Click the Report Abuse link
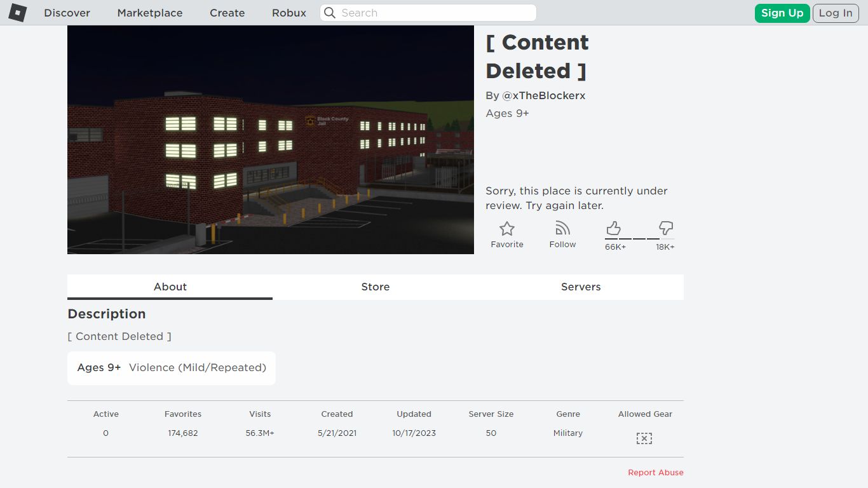The width and height of the screenshot is (868, 488). 656,472
